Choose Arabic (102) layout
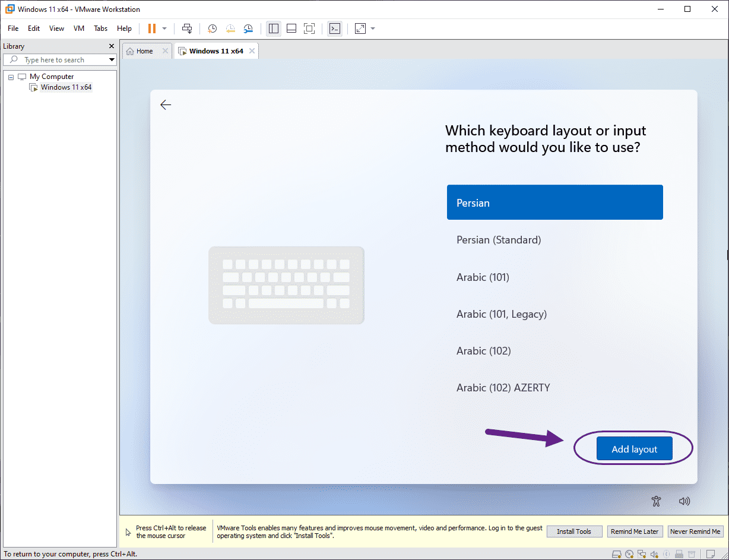Viewport: 729px width, 560px height. pos(555,351)
